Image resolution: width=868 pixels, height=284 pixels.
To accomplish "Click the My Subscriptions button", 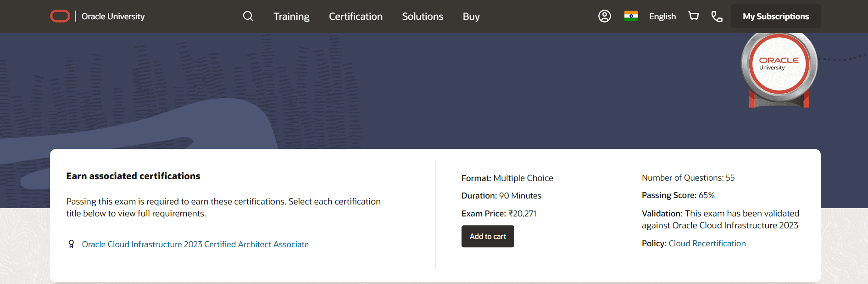I will click(x=775, y=17).
